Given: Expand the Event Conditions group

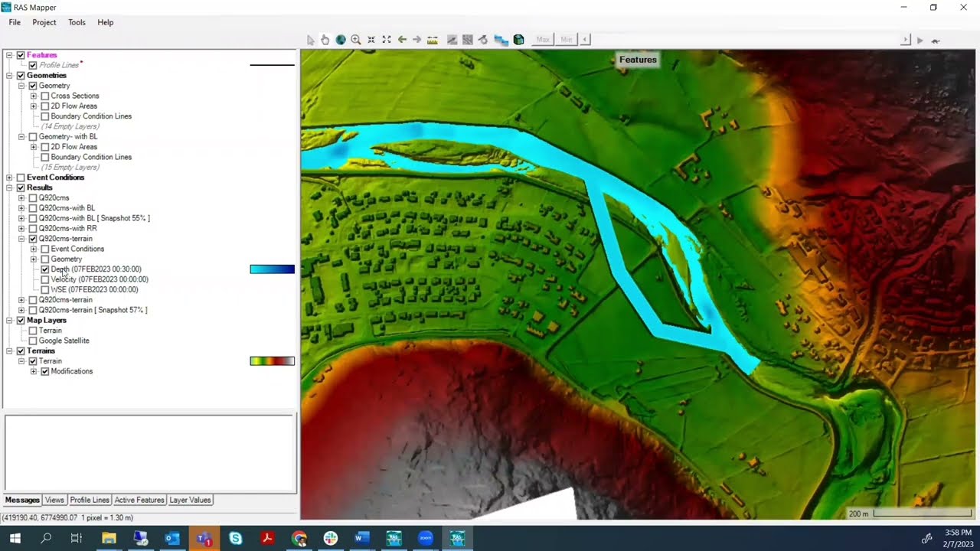Looking at the screenshot, I should coord(9,178).
